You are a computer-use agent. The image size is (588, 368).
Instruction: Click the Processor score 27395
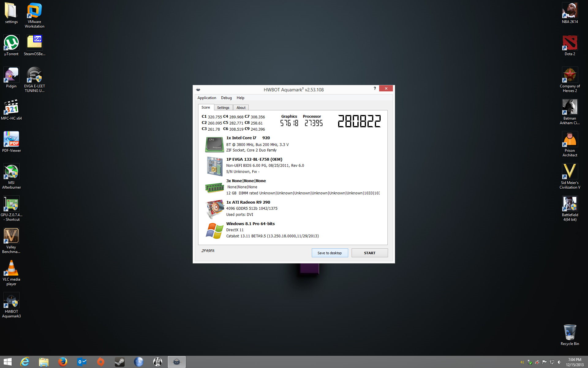click(314, 123)
